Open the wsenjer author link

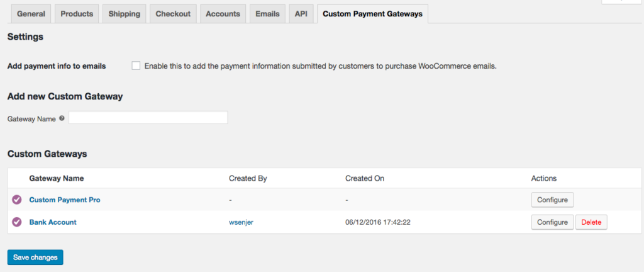tap(242, 222)
